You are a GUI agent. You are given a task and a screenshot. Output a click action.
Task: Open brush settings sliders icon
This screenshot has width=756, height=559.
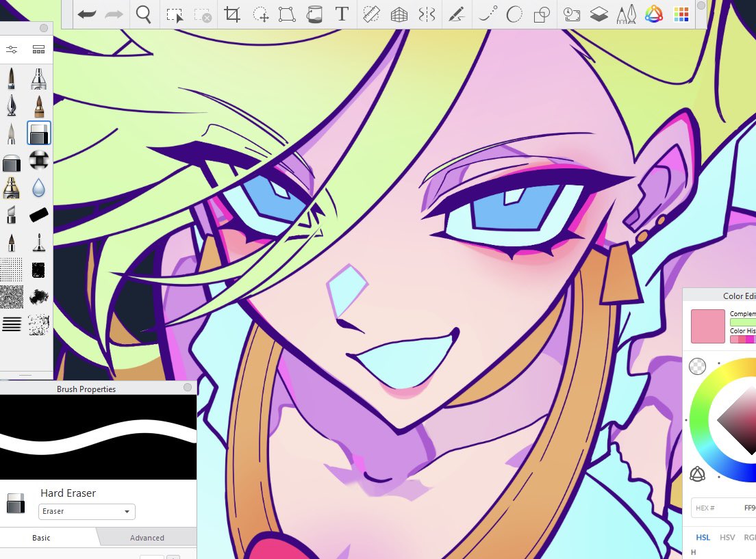point(12,50)
